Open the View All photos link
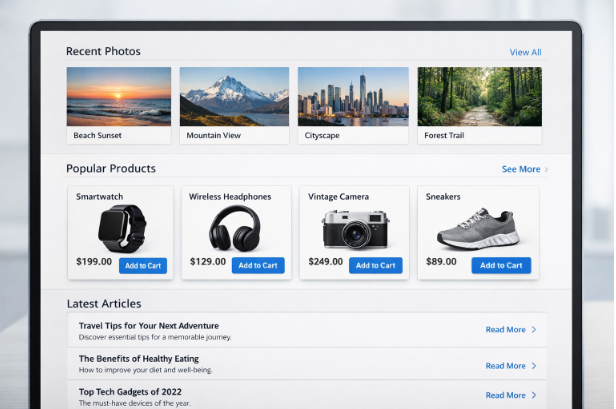The width and height of the screenshot is (616, 409). [525, 52]
